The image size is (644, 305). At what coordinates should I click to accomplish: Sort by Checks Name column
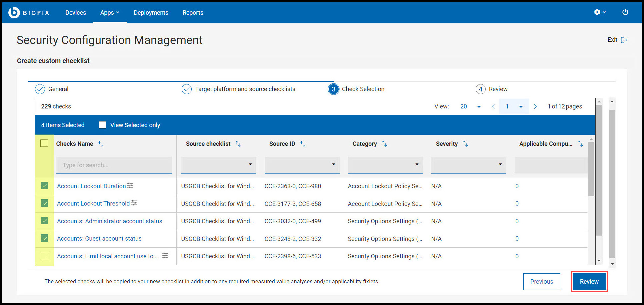101,144
